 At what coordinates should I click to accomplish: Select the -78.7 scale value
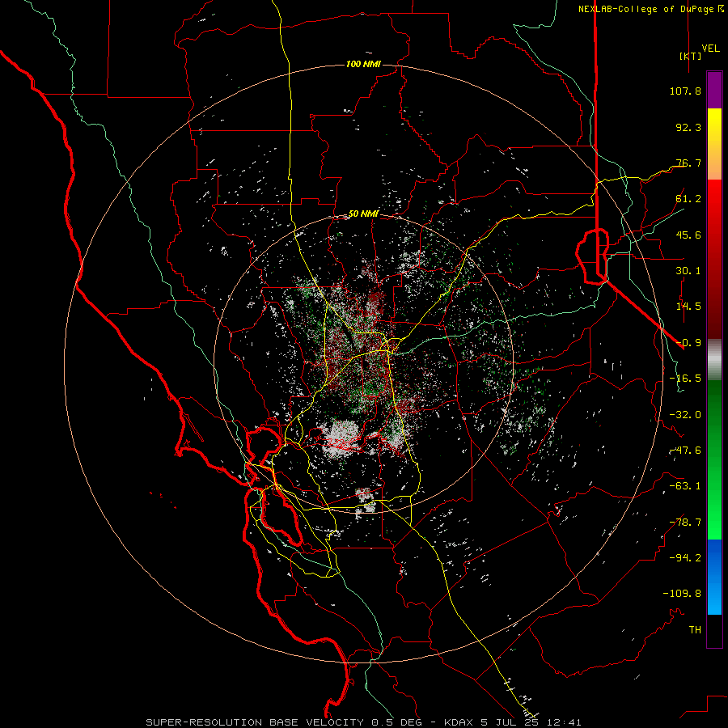[x=685, y=523]
